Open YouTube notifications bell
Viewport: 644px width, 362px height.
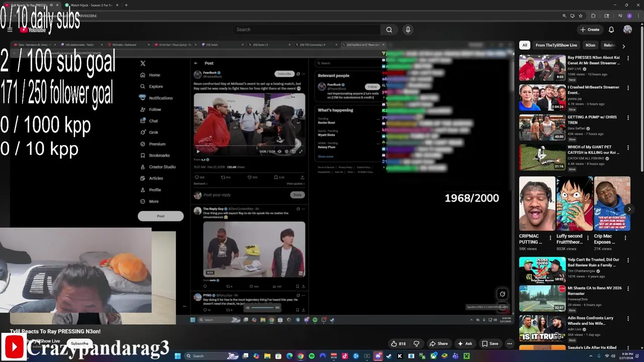tap(611, 30)
